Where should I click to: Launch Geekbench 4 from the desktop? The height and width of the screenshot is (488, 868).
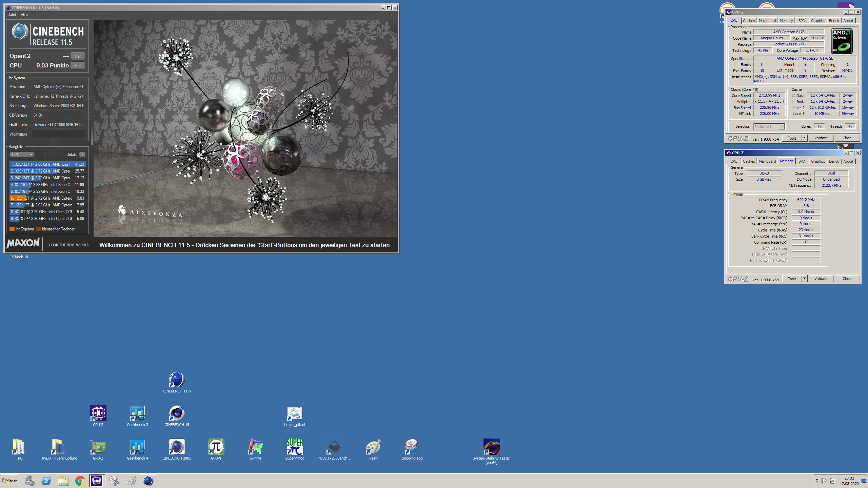pos(137,449)
